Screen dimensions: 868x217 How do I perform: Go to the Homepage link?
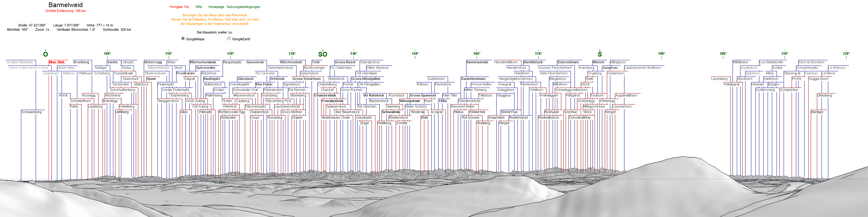click(x=216, y=7)
